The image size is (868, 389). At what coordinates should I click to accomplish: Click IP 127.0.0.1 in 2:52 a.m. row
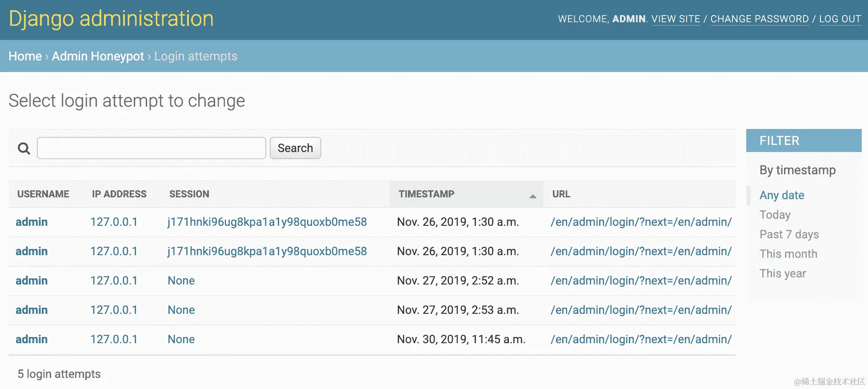tap(114, 281)
